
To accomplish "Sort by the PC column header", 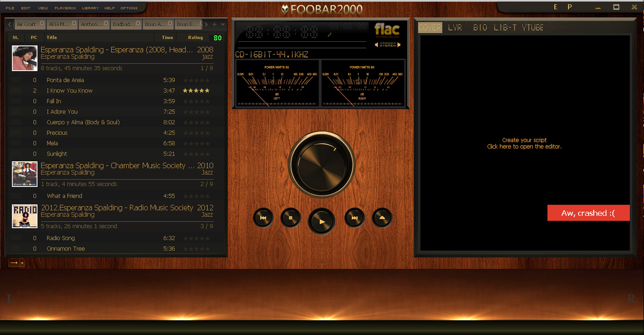I will coord(34,38).
